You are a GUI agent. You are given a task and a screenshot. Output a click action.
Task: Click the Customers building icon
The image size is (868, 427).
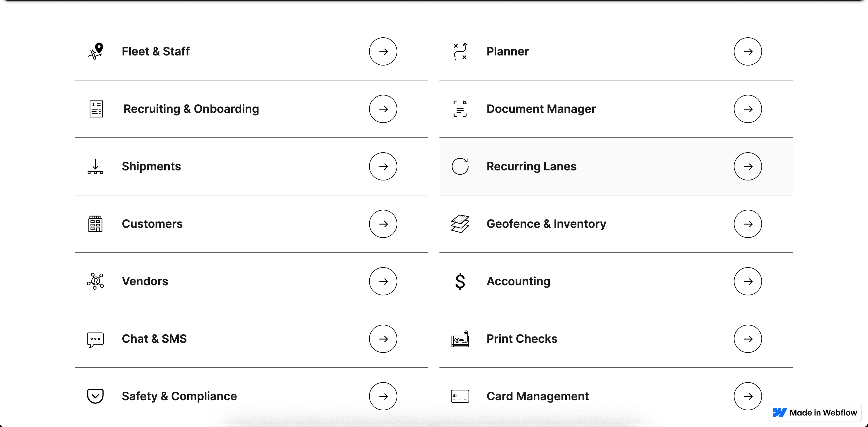[95, 224]
